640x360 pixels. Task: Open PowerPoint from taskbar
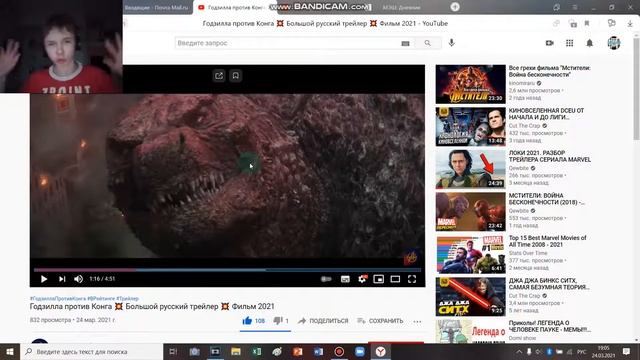298,351
